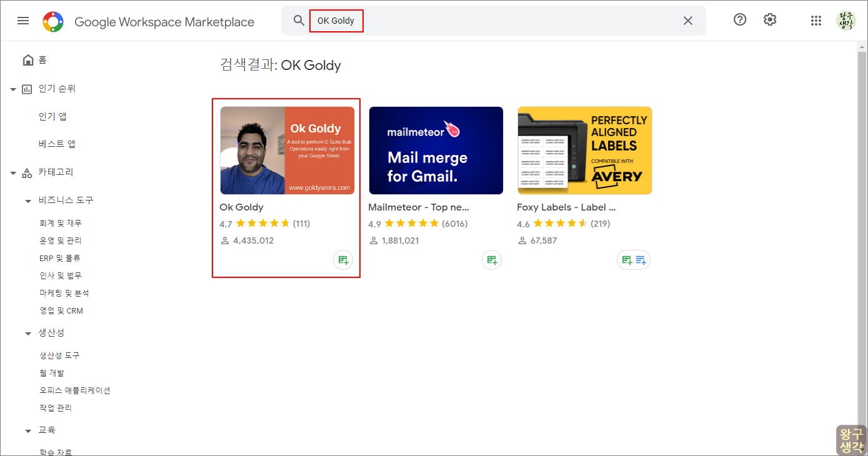This screenshot has width=868, height=456.
Task: Click the Sheets add-on icon under Ok Goldy
Action: click(343, 260)
